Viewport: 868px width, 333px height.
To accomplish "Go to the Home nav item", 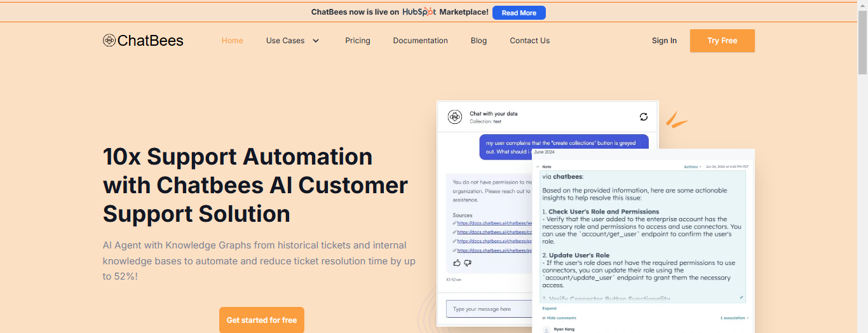I will coord(232,41).
